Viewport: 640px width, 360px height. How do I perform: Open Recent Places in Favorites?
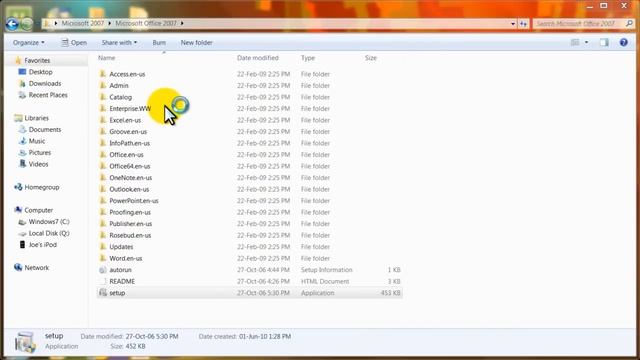tap(48, 95)
